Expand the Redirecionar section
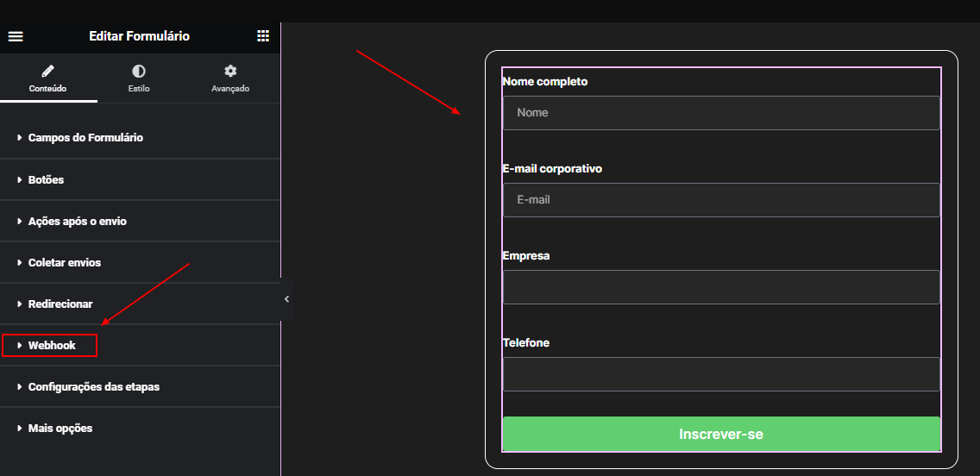 click(140, 304)
